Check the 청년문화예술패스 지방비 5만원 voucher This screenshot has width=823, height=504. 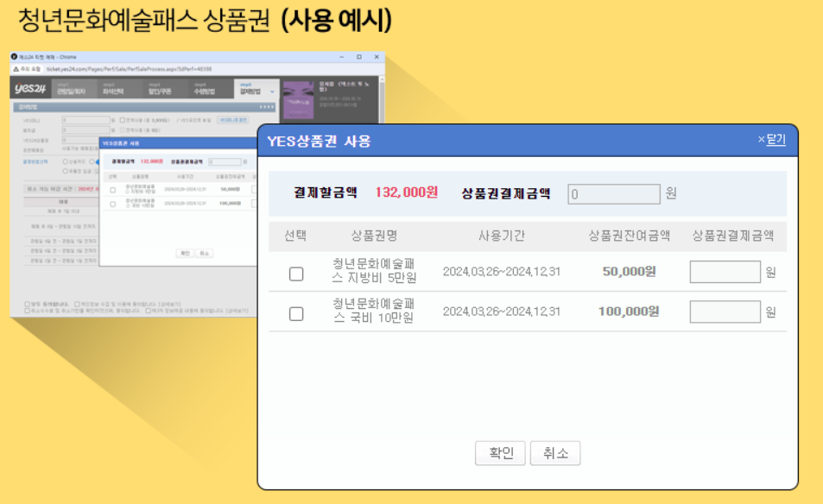296,274
